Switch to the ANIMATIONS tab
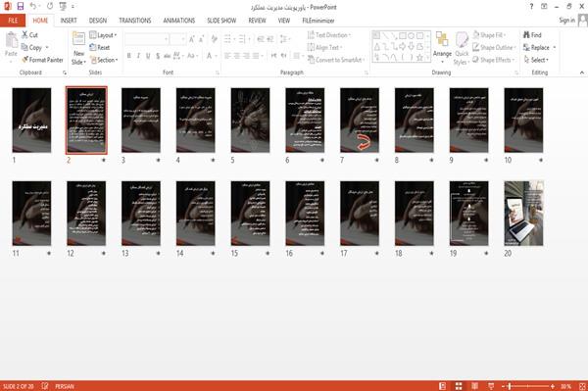The height and width of the screenshot is (391, 588). point(178,21)
